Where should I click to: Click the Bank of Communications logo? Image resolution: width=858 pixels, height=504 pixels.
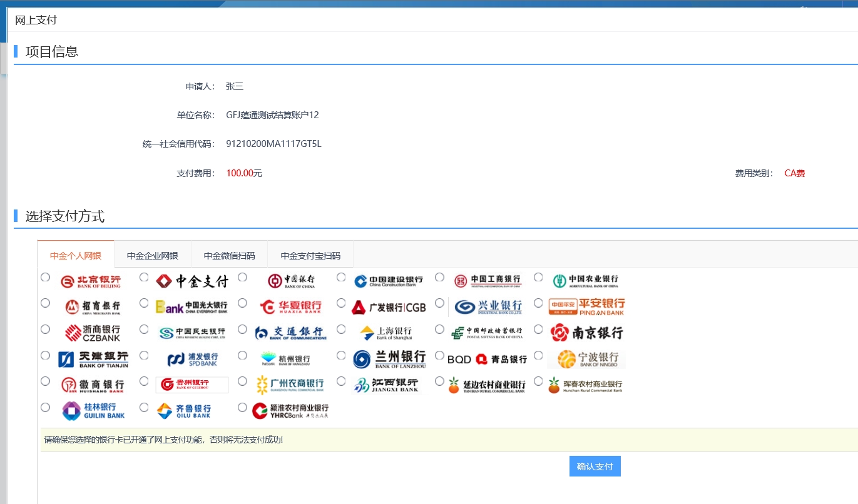click(290, 333)
